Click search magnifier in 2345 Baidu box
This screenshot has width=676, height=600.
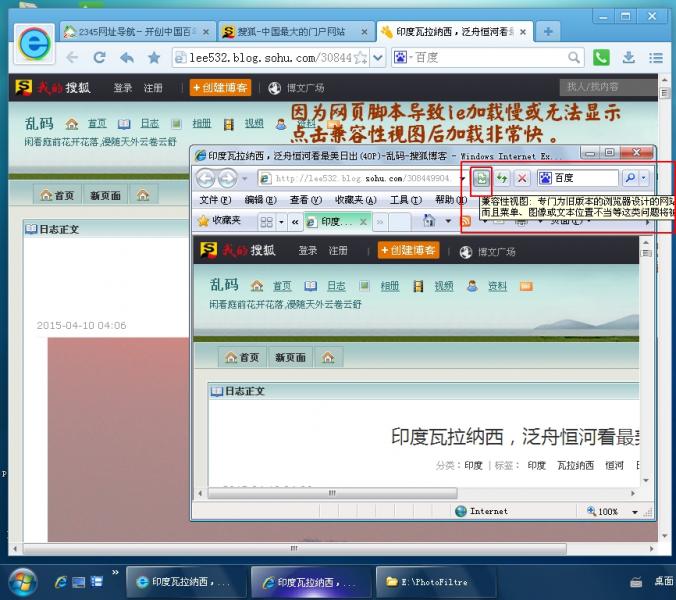coord(573,57)
